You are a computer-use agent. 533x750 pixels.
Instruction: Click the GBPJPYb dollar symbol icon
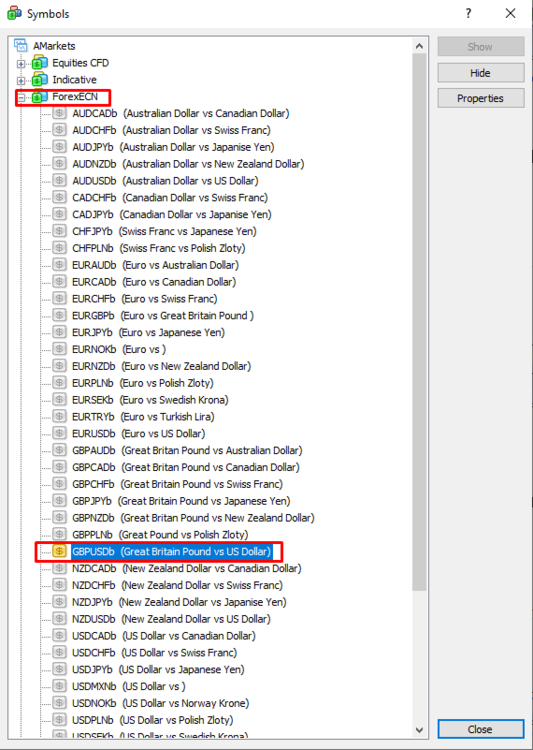59,501
